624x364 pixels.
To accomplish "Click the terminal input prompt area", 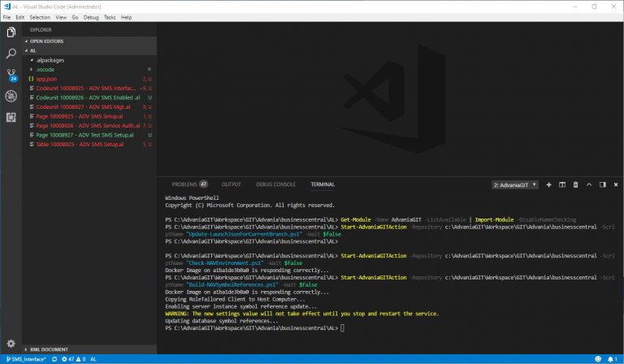I will (343, 328).
